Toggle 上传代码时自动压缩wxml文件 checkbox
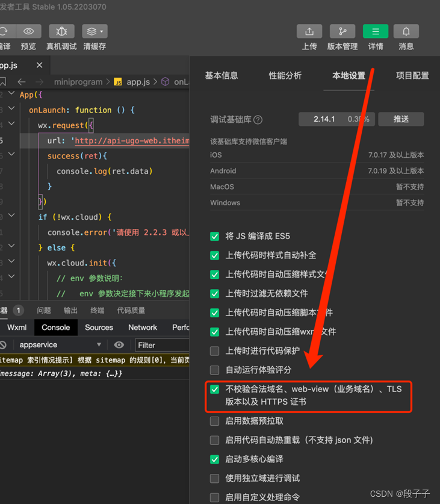This screenshot has height=504, width=440. 214,332
